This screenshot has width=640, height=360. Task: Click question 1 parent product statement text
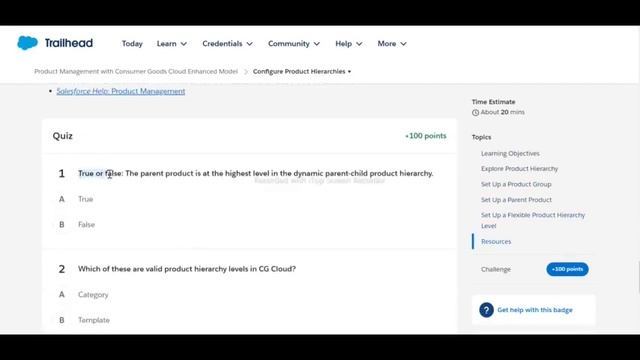[256, 173]
